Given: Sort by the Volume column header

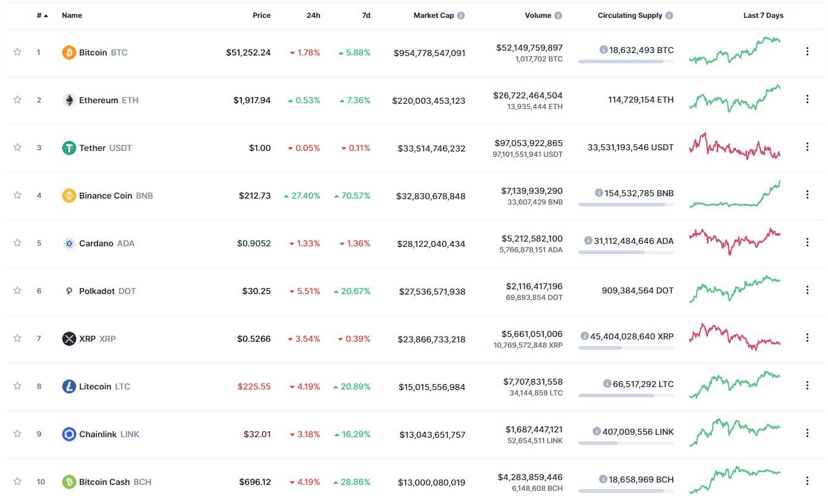Looking at the screenshot, I should 538,16.
